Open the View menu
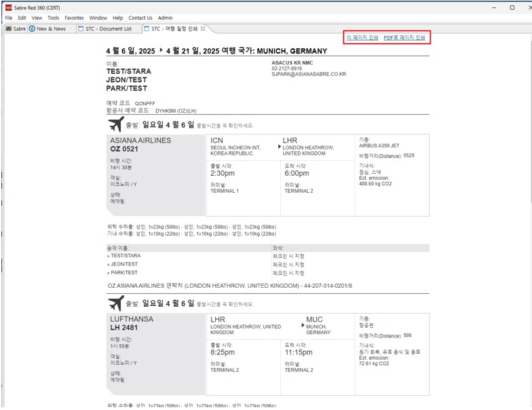 tap(37, 18)
